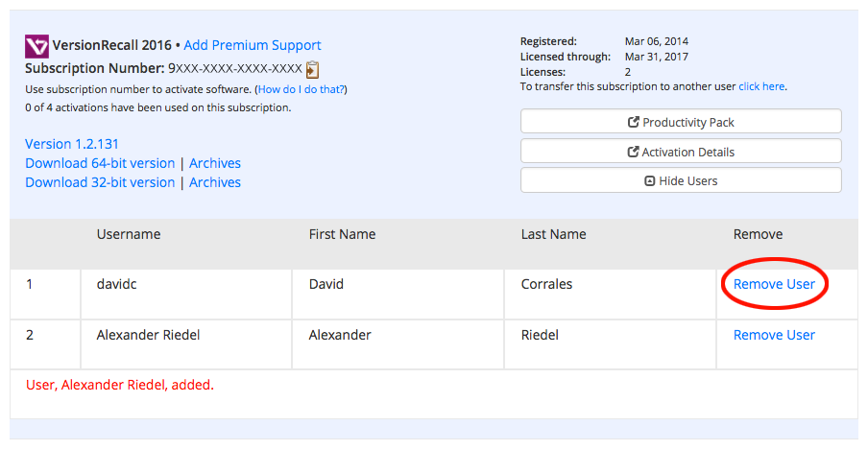Open the Productivity Pack button
The image size is (868, 450).
coord(681,121)
